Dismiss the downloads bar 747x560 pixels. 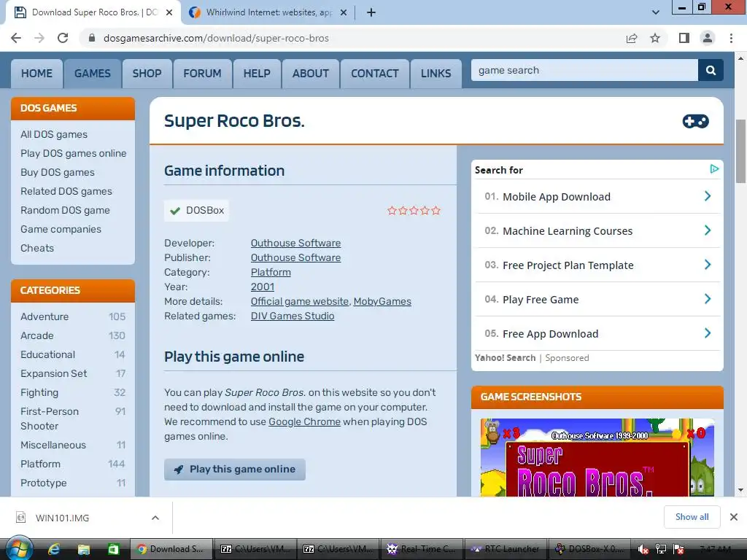pos(734,517)
